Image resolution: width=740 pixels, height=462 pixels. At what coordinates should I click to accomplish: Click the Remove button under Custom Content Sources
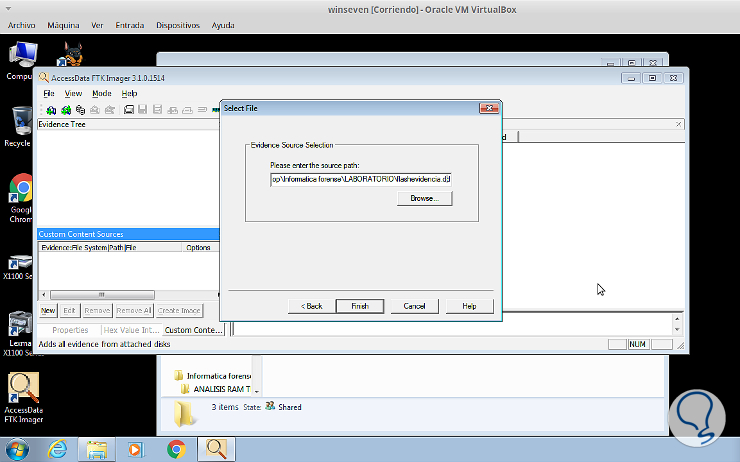click(97, 311)
